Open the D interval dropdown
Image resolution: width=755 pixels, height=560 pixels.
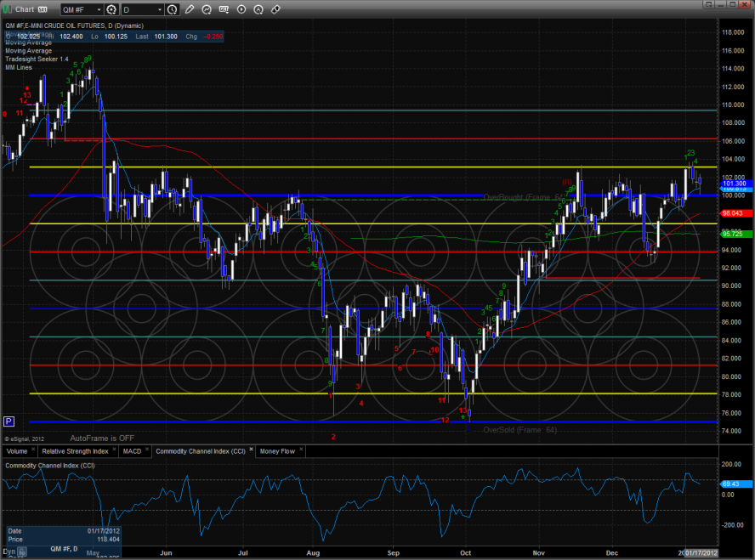point(143,9)
